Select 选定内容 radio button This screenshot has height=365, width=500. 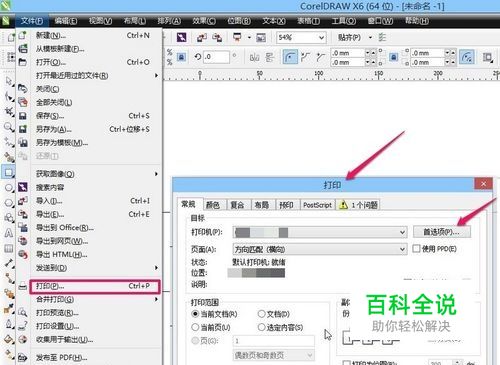pos(262,327)
